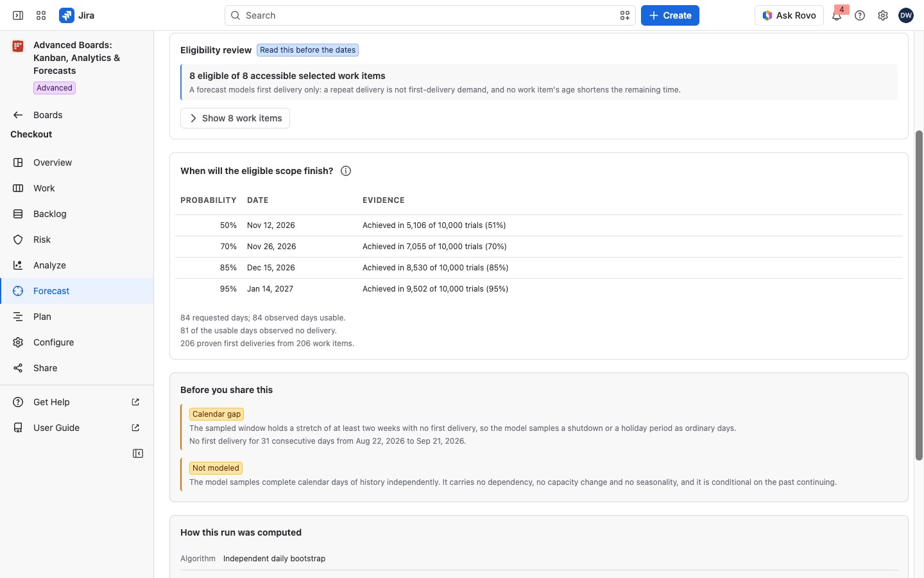Viewport: 924px width, 578px height.
Task: Click the Nov 12, 2026 date cell
Action: (271, 225)
